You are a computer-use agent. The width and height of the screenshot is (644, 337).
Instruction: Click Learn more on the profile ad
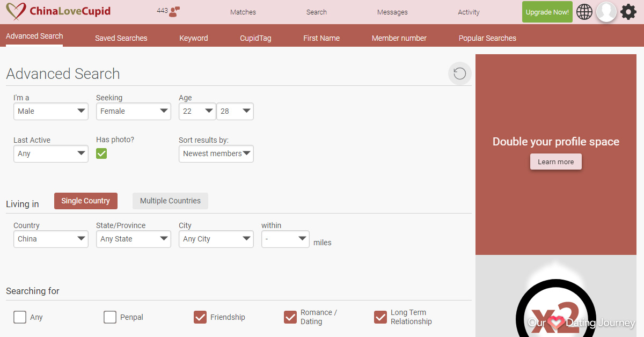pos(556,162)
